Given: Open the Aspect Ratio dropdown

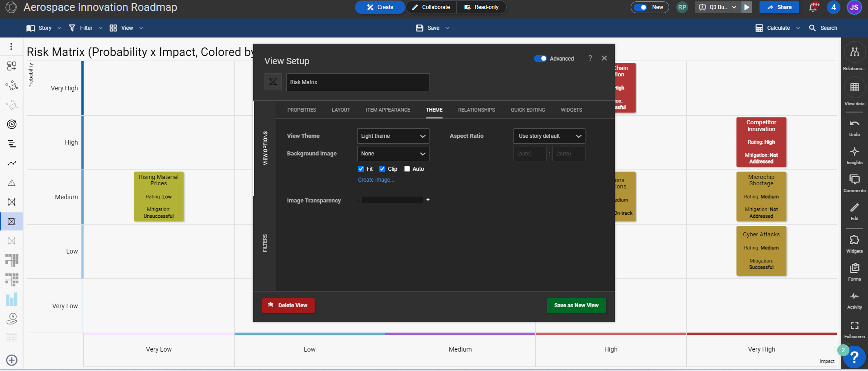Looking at the screenshot, I should pos(549,136).
